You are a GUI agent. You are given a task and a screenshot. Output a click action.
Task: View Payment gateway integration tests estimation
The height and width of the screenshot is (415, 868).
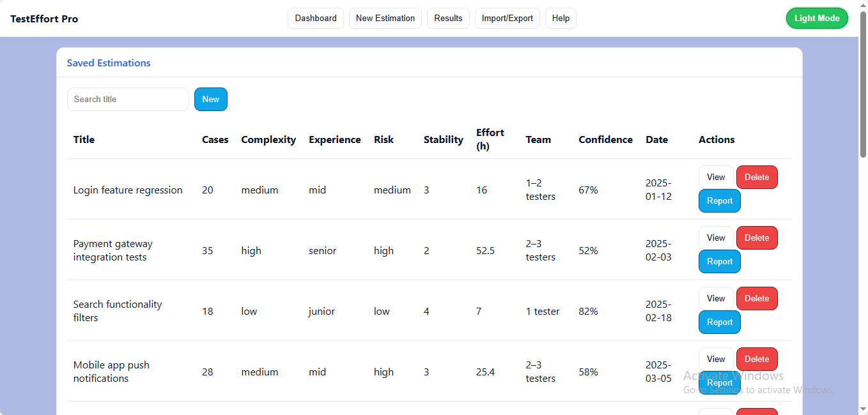tap(716, 238)
